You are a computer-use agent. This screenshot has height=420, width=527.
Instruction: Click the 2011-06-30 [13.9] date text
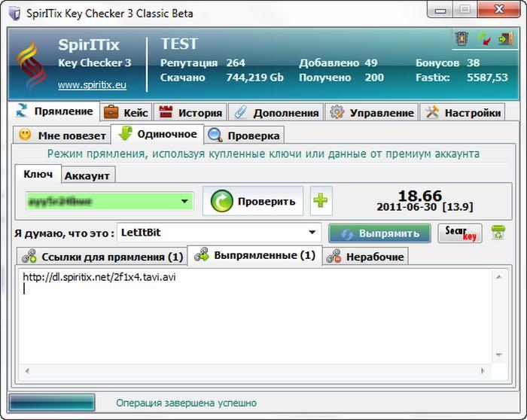425,207
